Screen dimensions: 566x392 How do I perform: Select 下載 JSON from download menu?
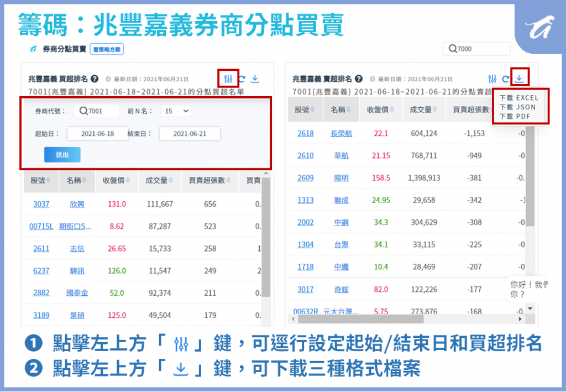tap(517, 107)
